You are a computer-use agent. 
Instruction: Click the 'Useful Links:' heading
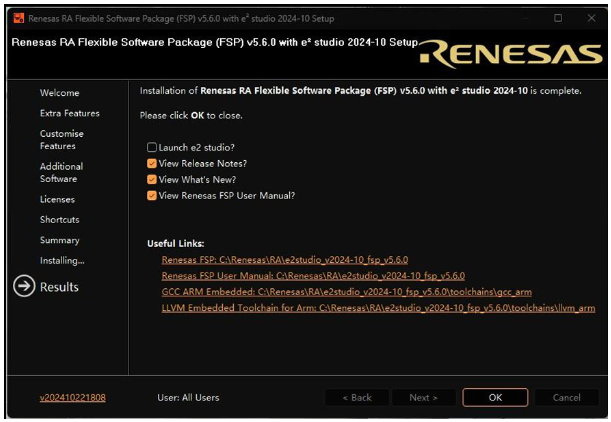[176, 244]
